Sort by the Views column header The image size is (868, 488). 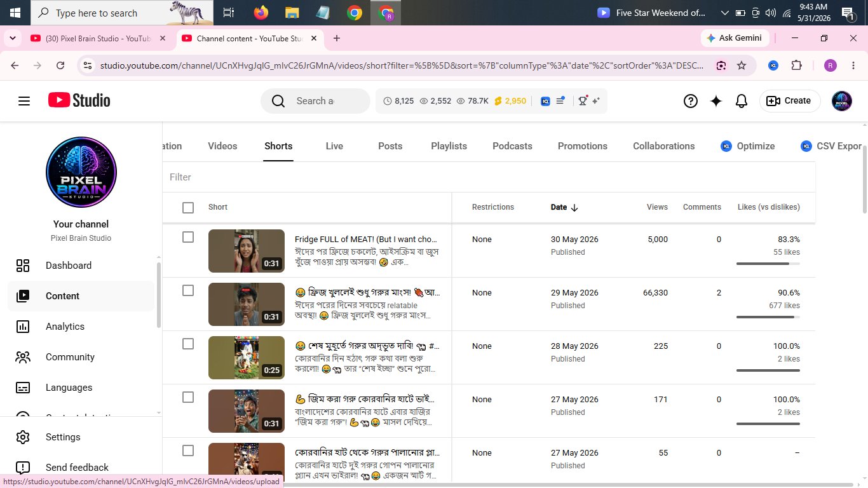pos(657,207)
